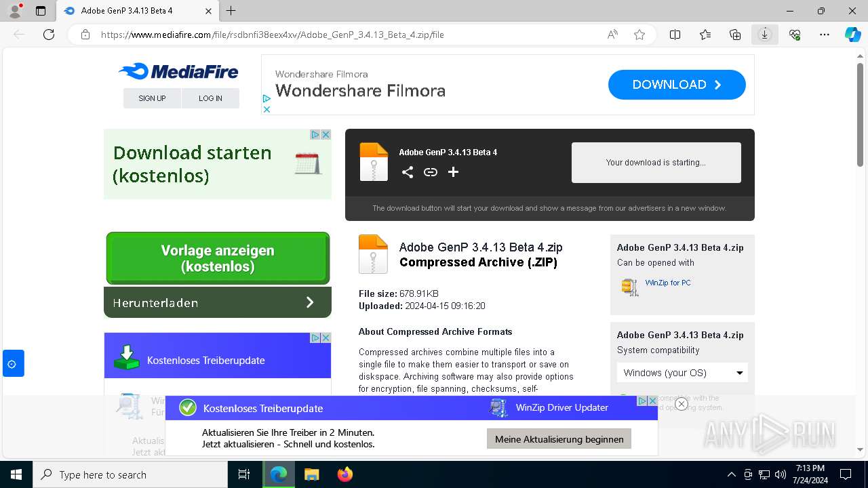Viewport: 868px width, 488px height.
Task: Open the Windows (your OS) dropdown
Action: tap(682, 373)
